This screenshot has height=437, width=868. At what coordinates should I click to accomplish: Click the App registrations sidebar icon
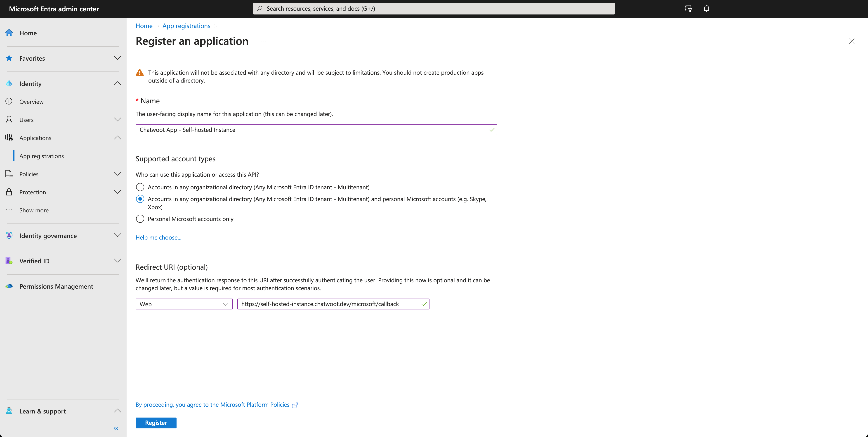(42, 156)
